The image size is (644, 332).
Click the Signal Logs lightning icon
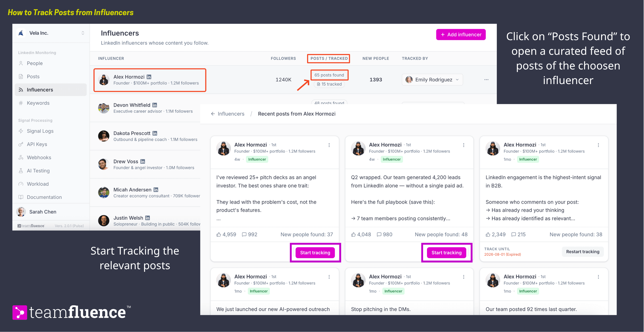(21, 131)
